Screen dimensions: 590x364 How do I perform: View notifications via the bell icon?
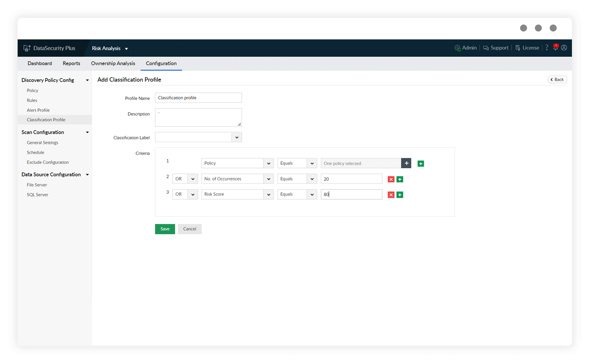[555, 48]
